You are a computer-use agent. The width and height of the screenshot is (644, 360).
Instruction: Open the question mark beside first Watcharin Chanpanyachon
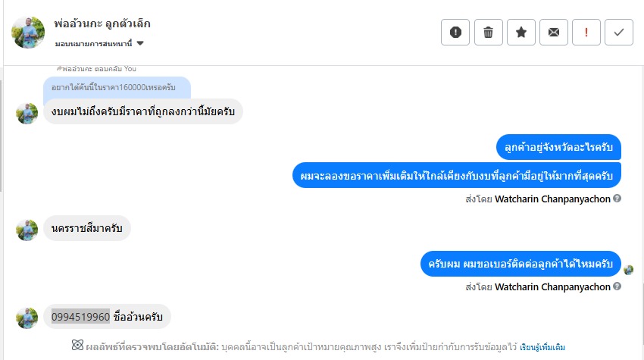pyautogui.click(x=617, y=199)
